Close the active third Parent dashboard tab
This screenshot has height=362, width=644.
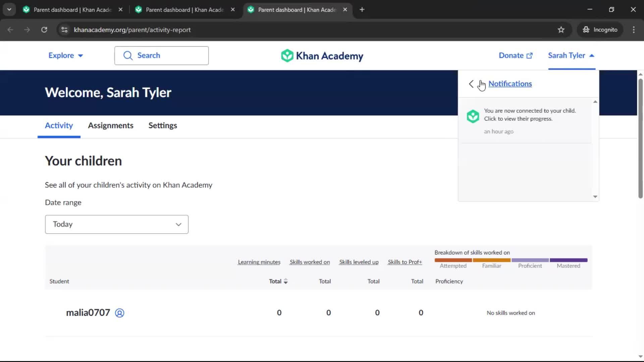tap(345, 10)
